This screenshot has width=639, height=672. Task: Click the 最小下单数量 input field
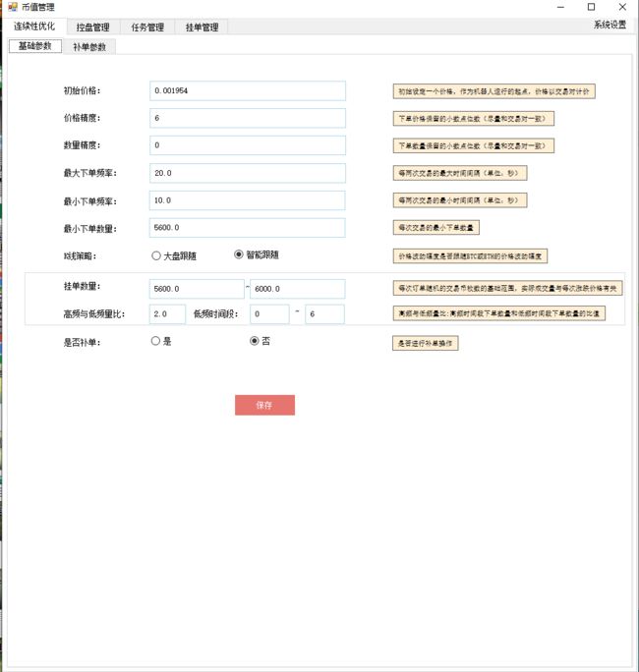point(248,228)
